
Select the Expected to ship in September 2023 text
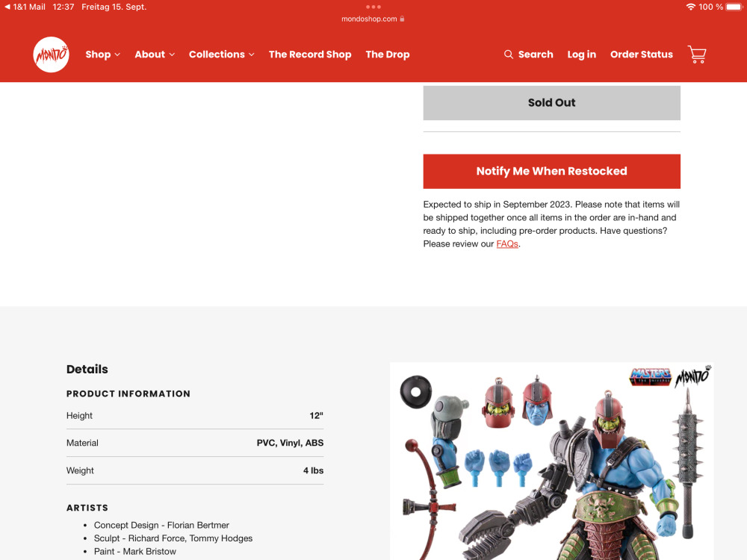coord(497,205)
